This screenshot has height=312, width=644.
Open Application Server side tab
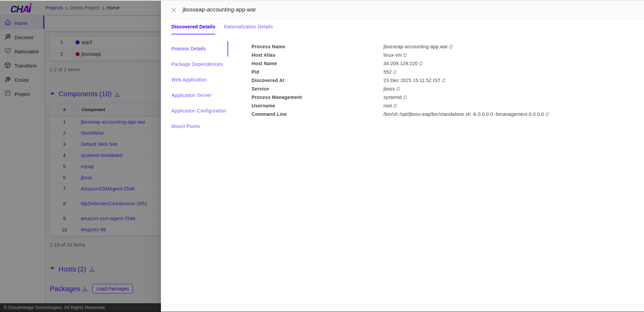pos(191,95)
